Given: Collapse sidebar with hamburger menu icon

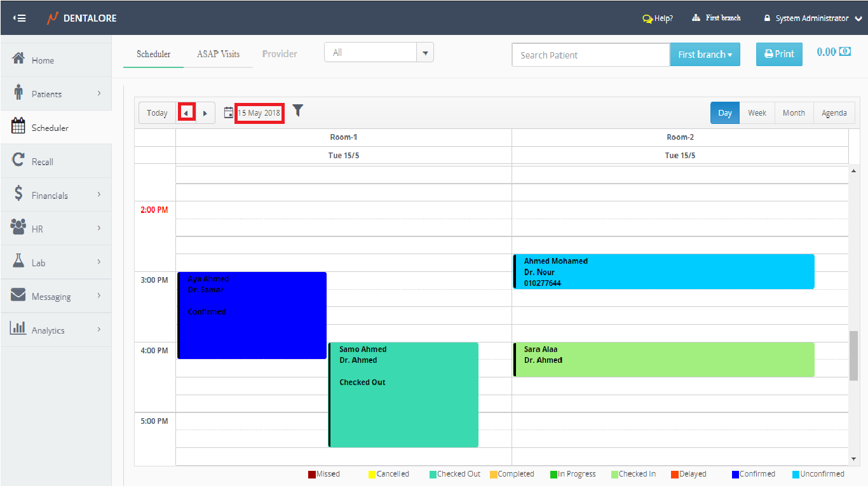Looking at the screenshot, I should click(x=20, y=18).
